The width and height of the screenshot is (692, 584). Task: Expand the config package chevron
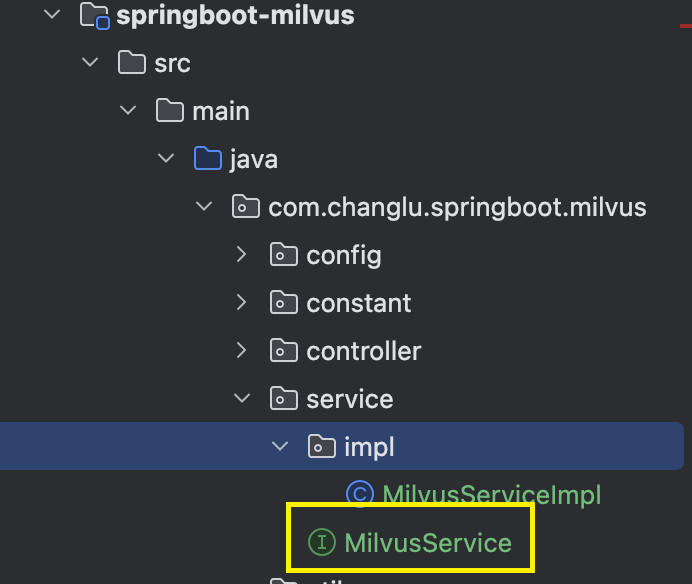(x=241, y=254)
